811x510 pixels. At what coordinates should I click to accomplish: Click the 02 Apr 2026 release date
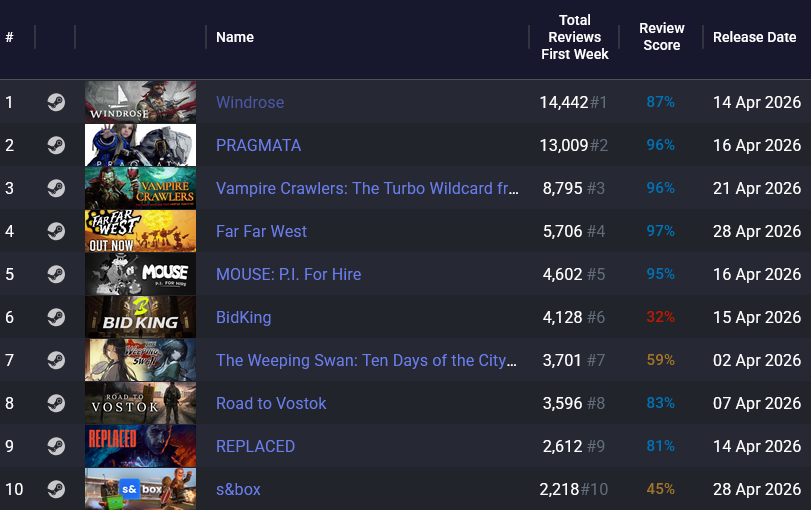click(x=757, y=361)
